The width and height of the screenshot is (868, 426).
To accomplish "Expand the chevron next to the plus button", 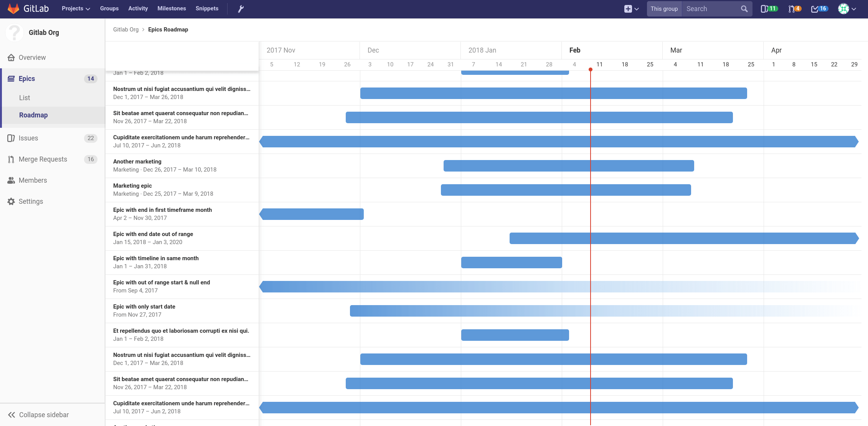I will coord(636,8).
